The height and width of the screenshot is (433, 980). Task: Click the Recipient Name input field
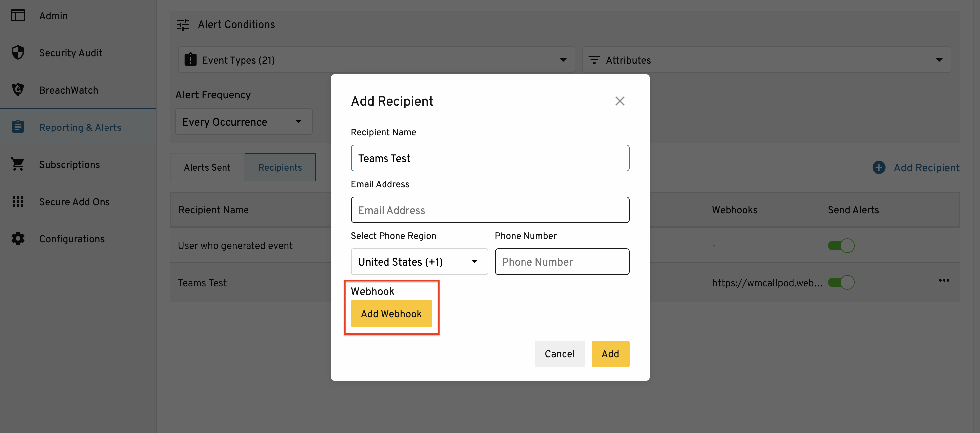point(490,158)
